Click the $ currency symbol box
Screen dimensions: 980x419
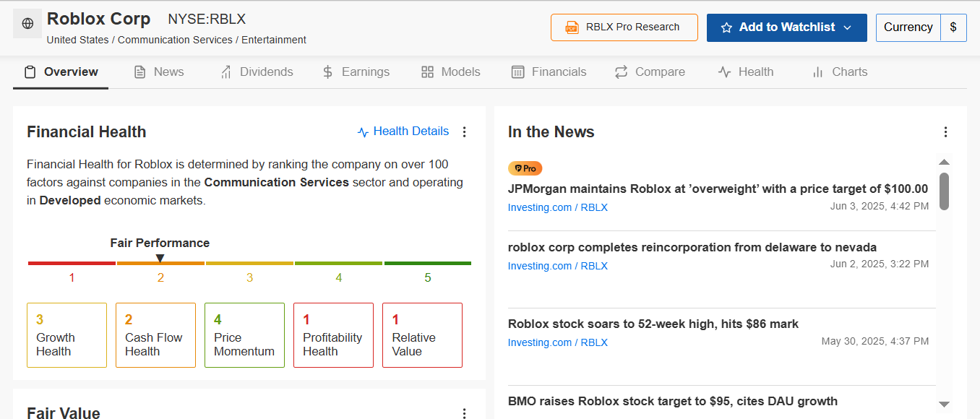pyautogui.click(x=953, y=27)
